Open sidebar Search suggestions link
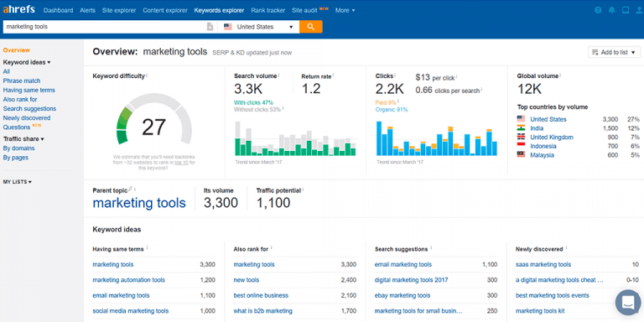This screenshot has height=322, width=644. tap(29, 109)
